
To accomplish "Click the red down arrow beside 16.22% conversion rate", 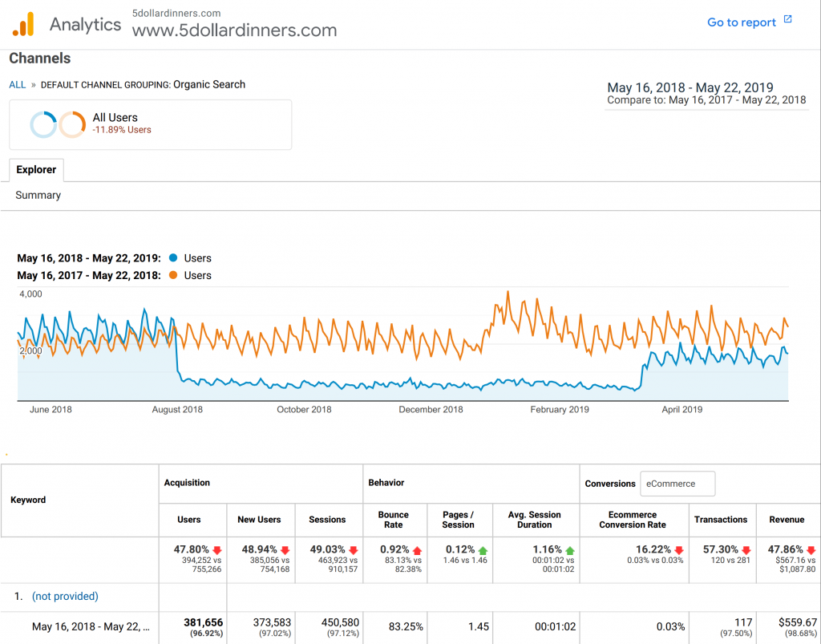I will point(679,550).
